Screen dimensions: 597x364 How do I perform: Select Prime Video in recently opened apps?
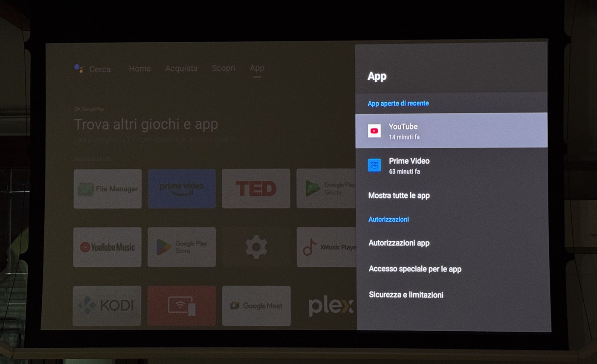click(452, 165)
